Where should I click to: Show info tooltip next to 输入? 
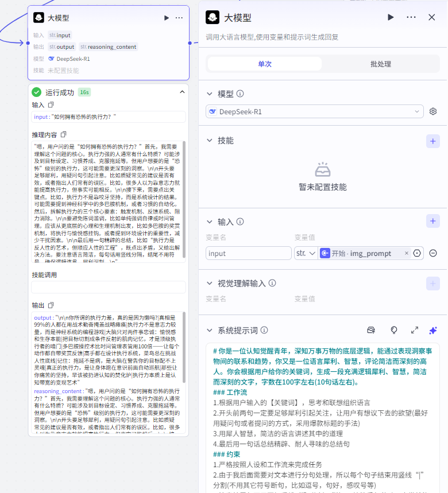pyautogui.click(x=240, y=222)
